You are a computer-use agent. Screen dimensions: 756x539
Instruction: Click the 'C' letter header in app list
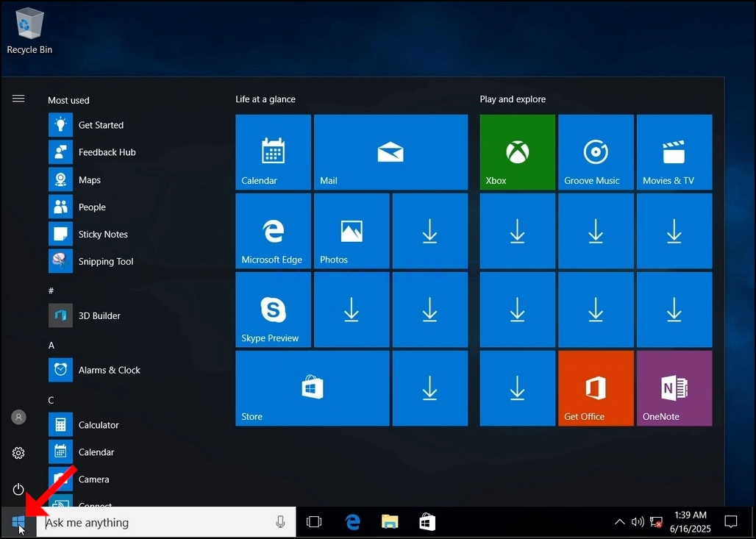click(x=51, y=400)
